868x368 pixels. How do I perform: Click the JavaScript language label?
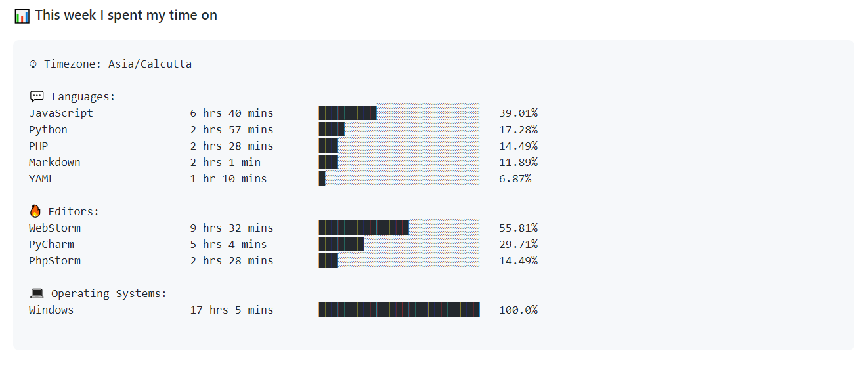click(x=61, y=113)
